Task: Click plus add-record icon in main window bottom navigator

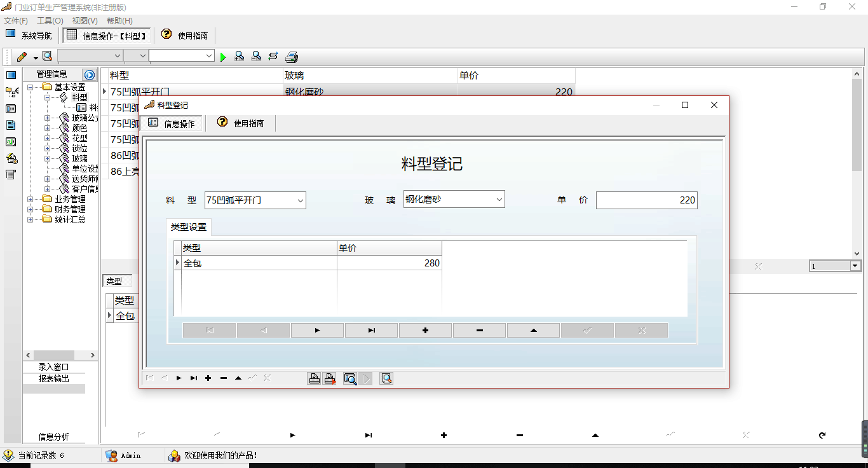Action: pyautogui.click(x=444, y=436)
